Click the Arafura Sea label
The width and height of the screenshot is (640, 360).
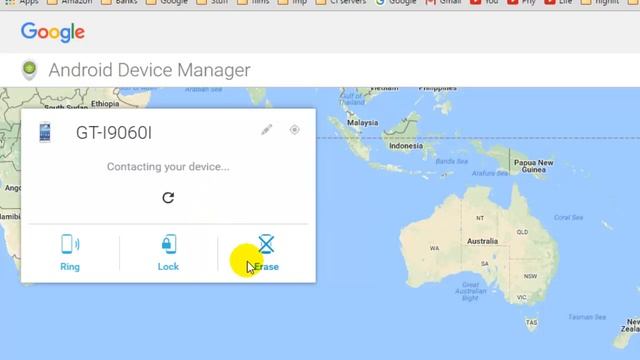point(490,173)
